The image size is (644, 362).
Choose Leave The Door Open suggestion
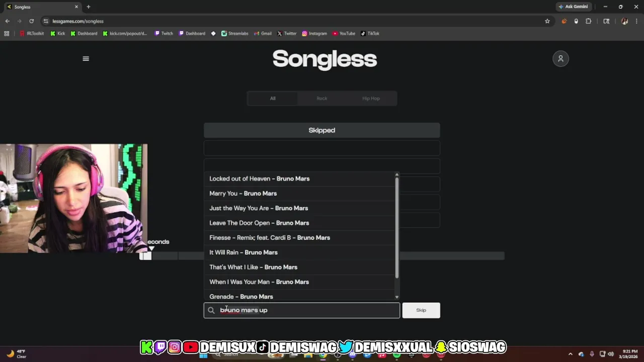[x=299, y=223]
